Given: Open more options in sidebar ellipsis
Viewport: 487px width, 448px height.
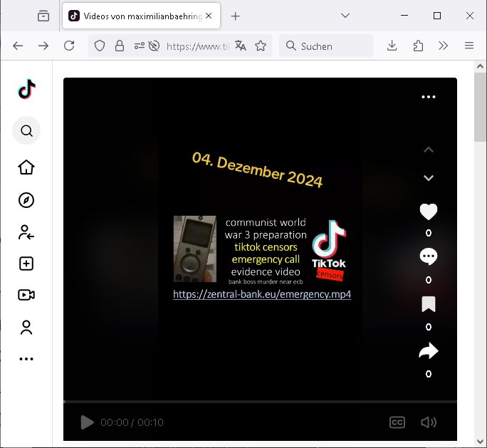Looking at the screenshot, I should 26,359.
